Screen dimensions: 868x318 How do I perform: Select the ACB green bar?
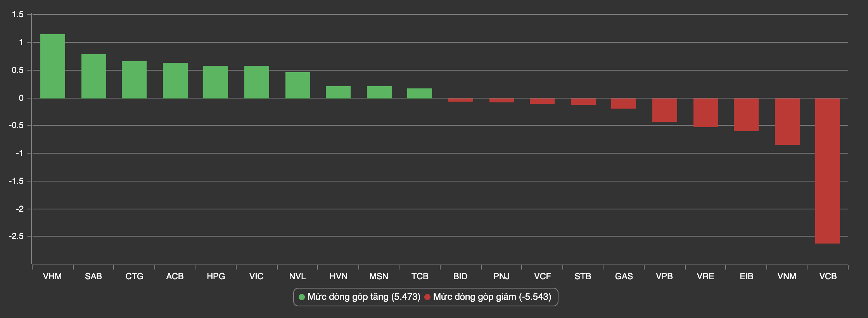(175, 81)
